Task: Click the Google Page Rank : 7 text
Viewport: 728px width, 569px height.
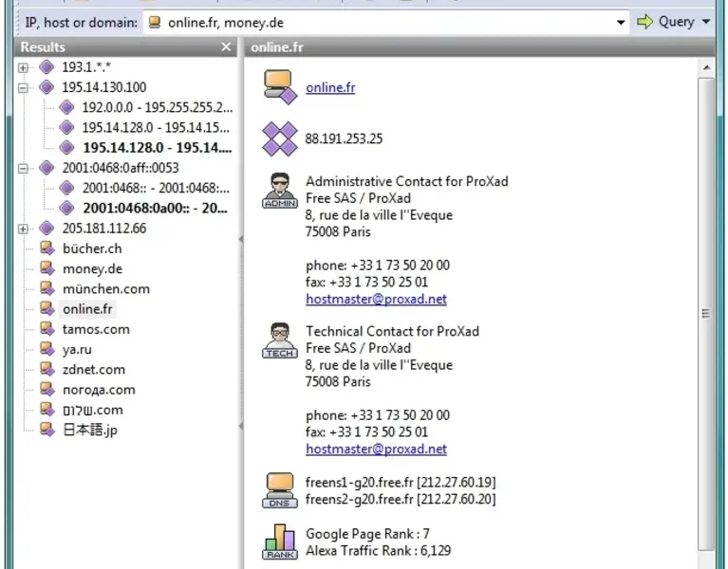Action: pos(367,534)
